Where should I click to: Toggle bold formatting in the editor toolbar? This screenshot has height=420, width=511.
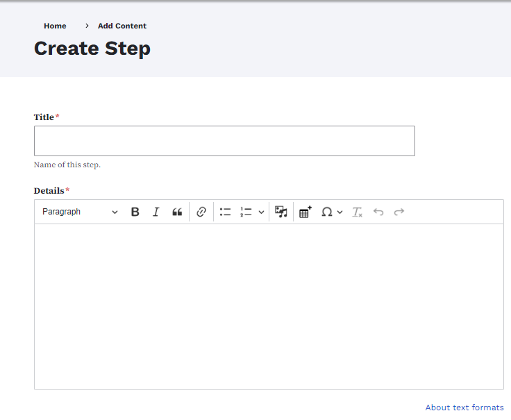[x=135, y=212]
